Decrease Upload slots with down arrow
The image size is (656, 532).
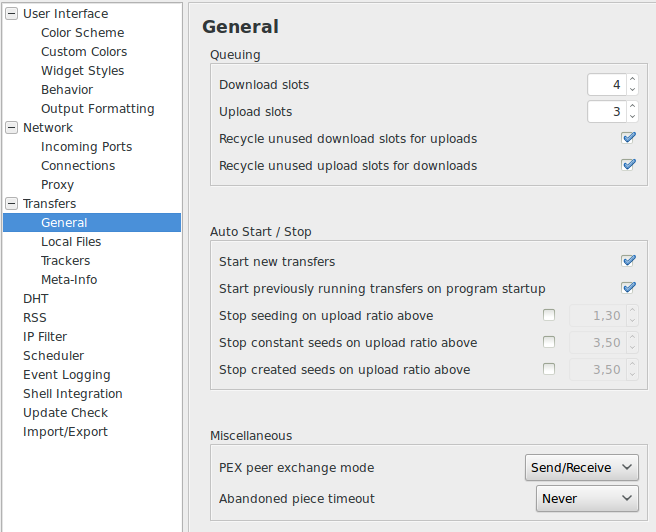point(632,117)
